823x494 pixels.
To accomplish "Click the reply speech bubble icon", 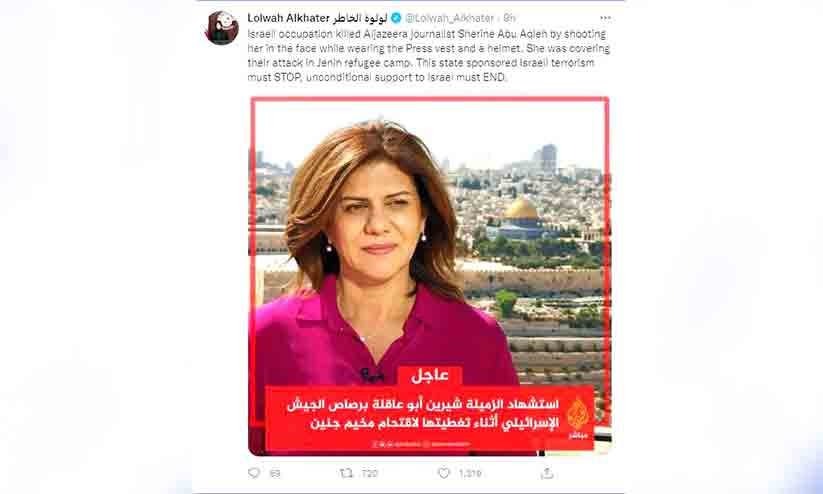I will click(254, 473).
